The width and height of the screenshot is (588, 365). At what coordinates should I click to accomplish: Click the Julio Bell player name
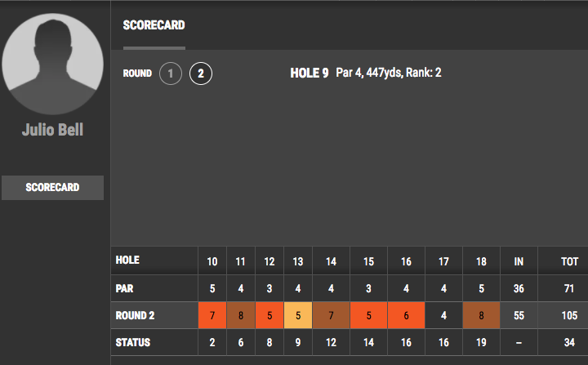tap(52, 130)
